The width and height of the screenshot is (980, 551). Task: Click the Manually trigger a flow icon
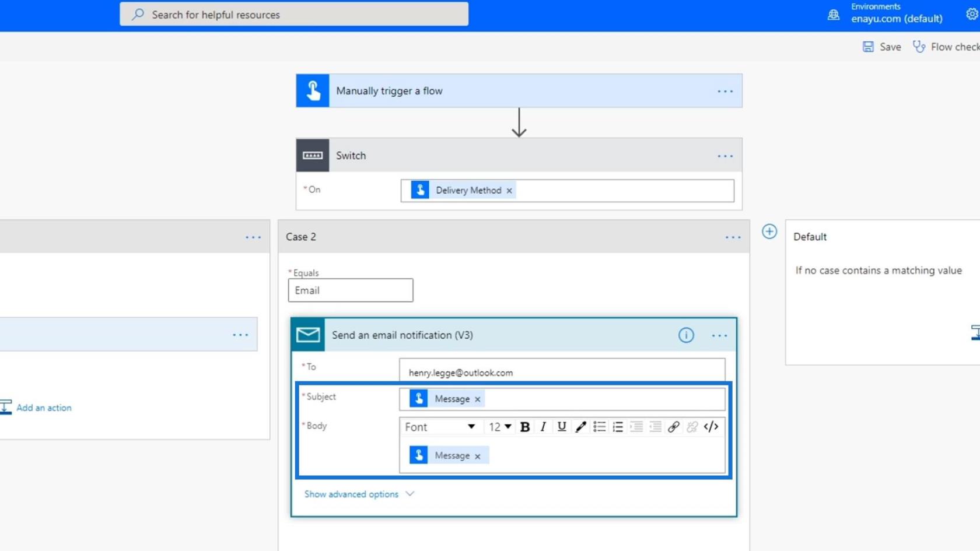pos(313,91)
